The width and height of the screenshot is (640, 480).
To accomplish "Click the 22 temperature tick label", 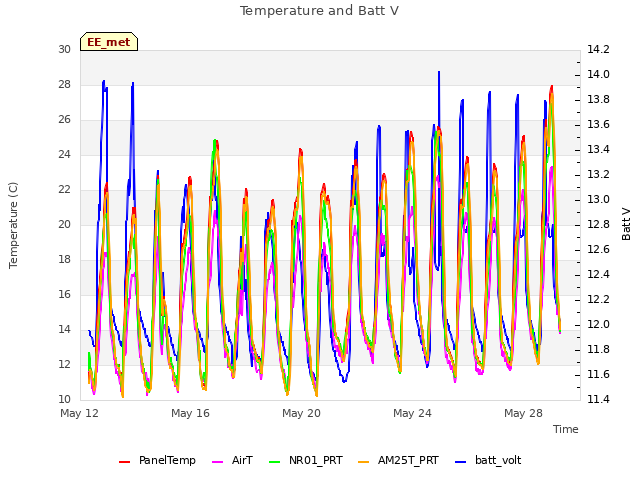I will 64,189.
